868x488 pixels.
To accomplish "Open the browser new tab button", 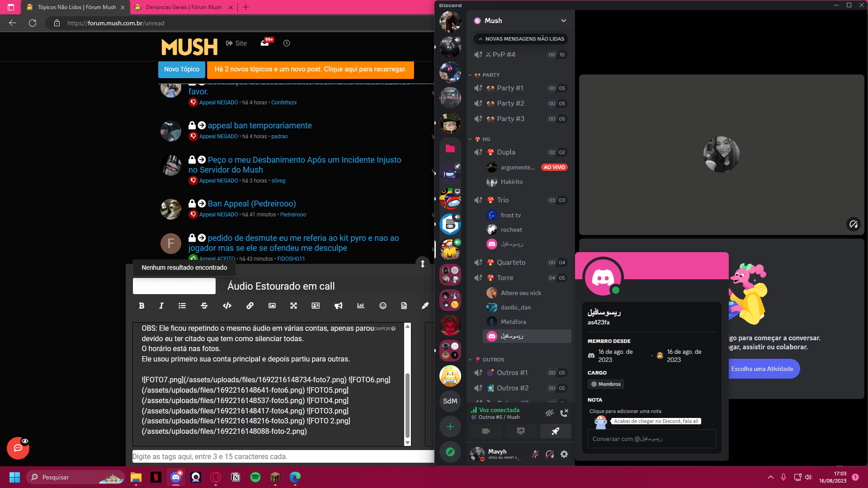I will tap(246, 7).
